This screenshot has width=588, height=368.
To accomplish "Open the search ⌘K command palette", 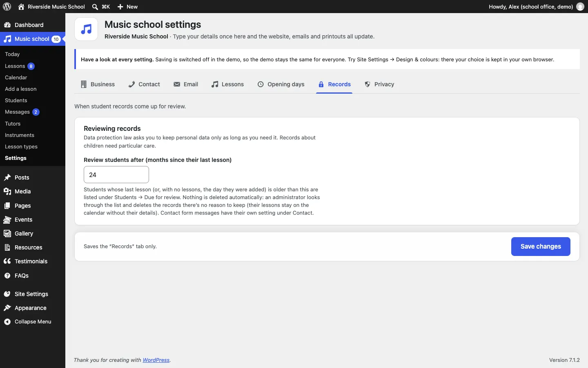I will [x=101, y=7].
